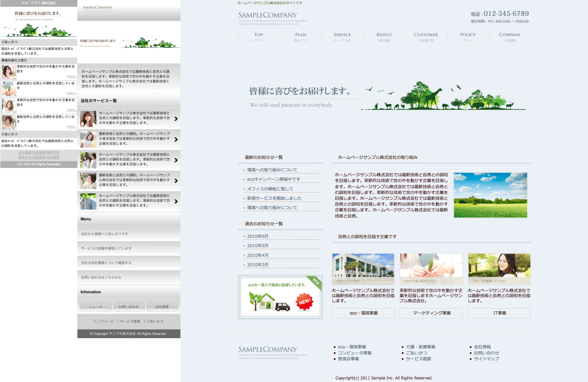Viewport: 588px width, 382px height.
Task: Open the smiling staff recruitment thumbnail
Action: click(x=499, y=269)
